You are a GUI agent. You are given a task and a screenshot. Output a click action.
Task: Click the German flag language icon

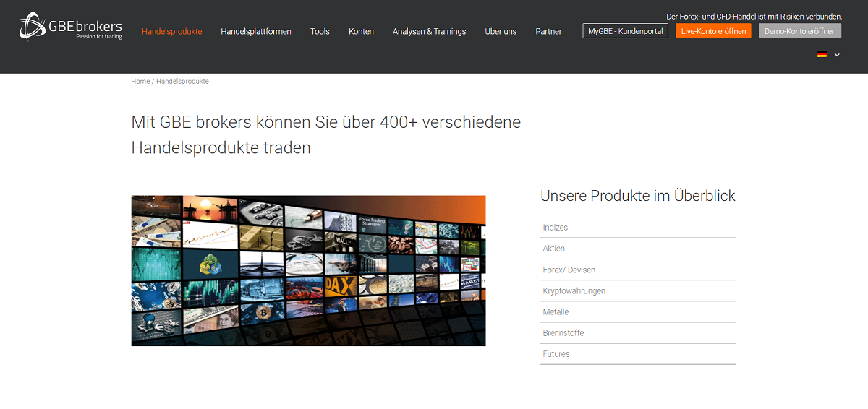click(x=822, y=54)
